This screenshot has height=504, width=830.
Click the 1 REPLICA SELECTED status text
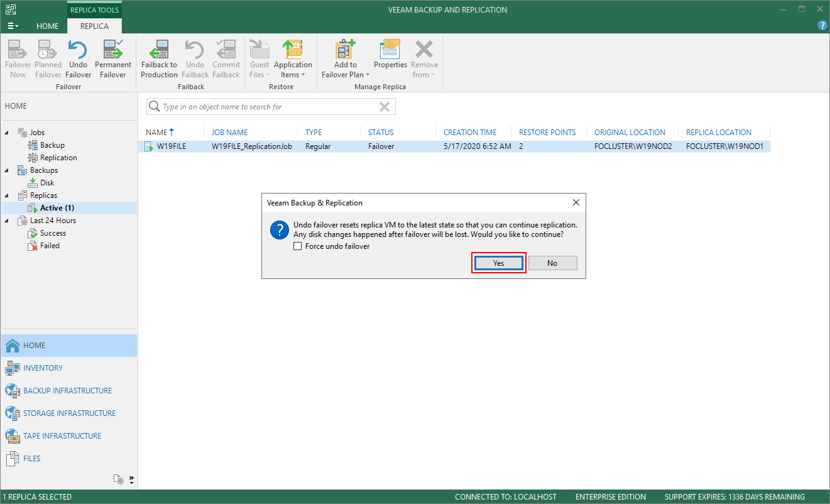coord(38,497)
